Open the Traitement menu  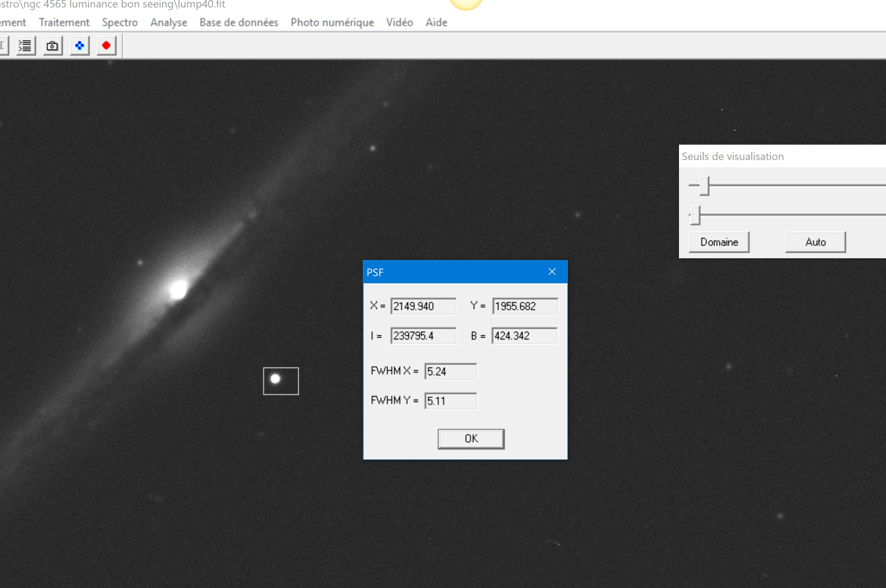pos(64,23)
